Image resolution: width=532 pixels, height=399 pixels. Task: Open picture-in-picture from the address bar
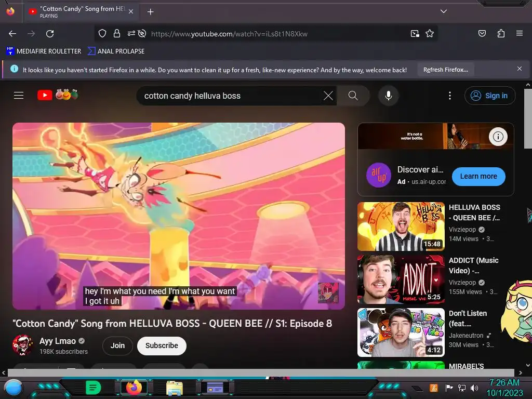pyautogui.click(x=415, y=34)
